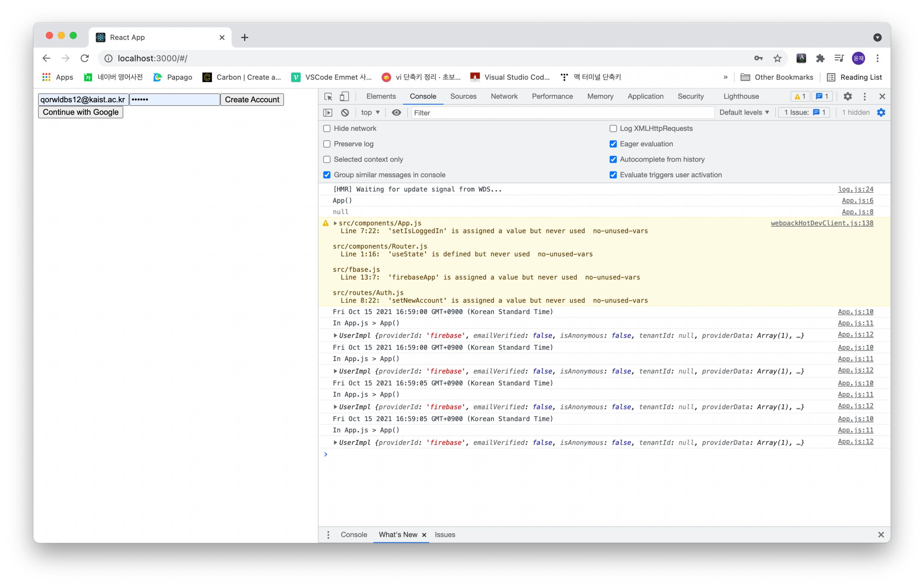Image resolution: width=924 pixels, height=587 pixels.
Task: Show the console sidebar panel icon
Action: (x=328, y=113)
